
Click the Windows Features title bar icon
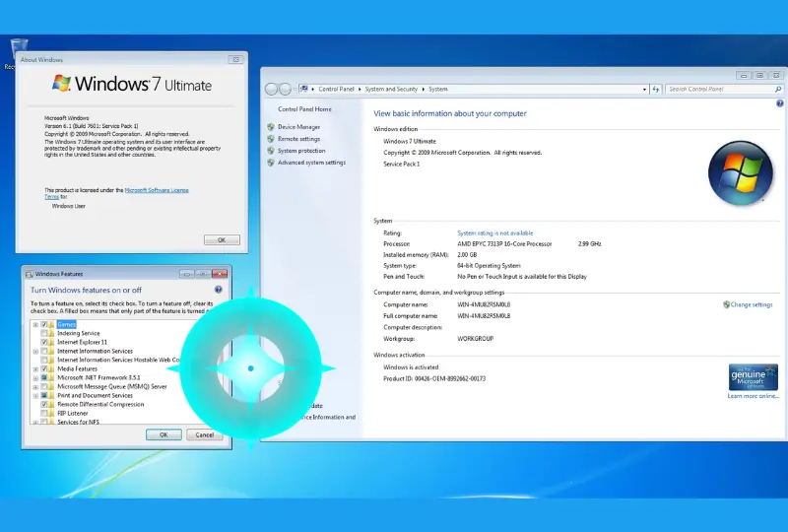(x=30, y=274)
